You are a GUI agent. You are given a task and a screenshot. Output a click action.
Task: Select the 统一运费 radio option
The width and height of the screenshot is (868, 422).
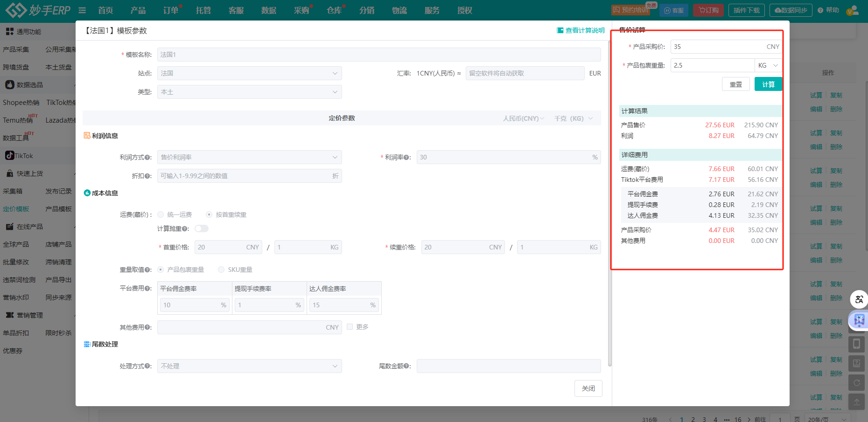pyautogui.click(x=161, y=214)
